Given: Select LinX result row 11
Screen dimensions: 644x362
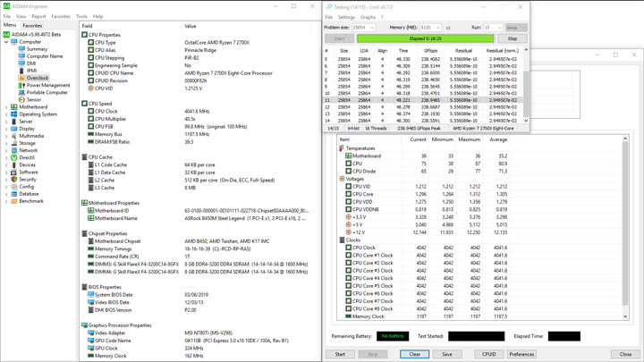Looking at the screenshot, I should click(x=423, y=100).
